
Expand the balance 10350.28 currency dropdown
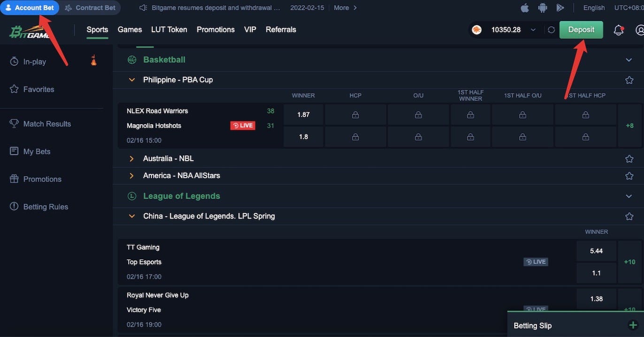click(x=533, y=30)
